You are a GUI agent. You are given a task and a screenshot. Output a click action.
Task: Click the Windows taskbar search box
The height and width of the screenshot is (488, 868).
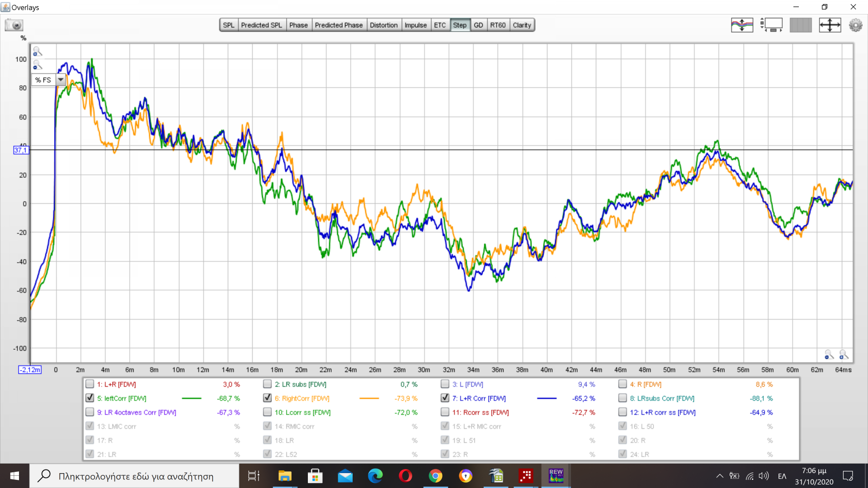click(136, 476)
